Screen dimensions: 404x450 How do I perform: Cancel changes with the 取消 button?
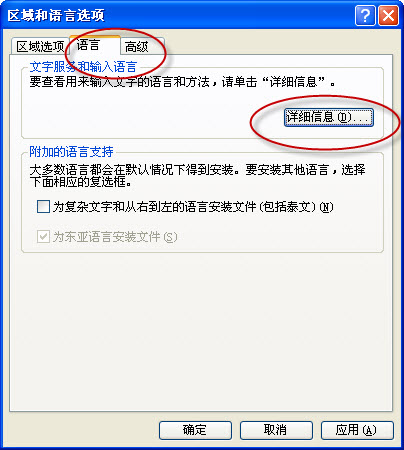[x=276, y=430]
